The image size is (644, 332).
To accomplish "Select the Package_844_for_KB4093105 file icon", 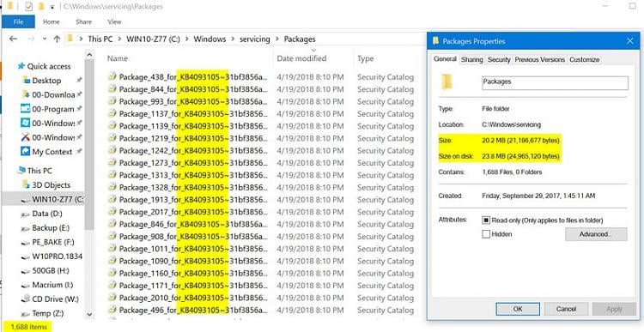I will click(112, 89).
